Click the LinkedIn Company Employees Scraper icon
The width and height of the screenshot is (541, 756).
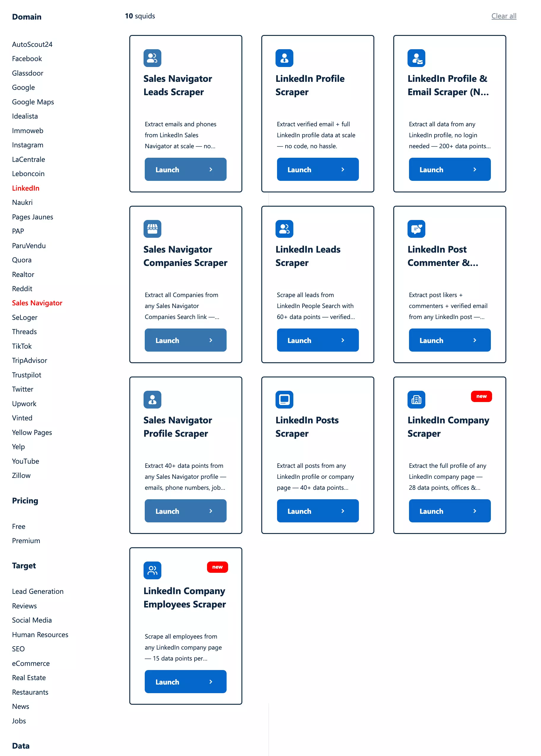pyautogui.click(x=152, y=570)
